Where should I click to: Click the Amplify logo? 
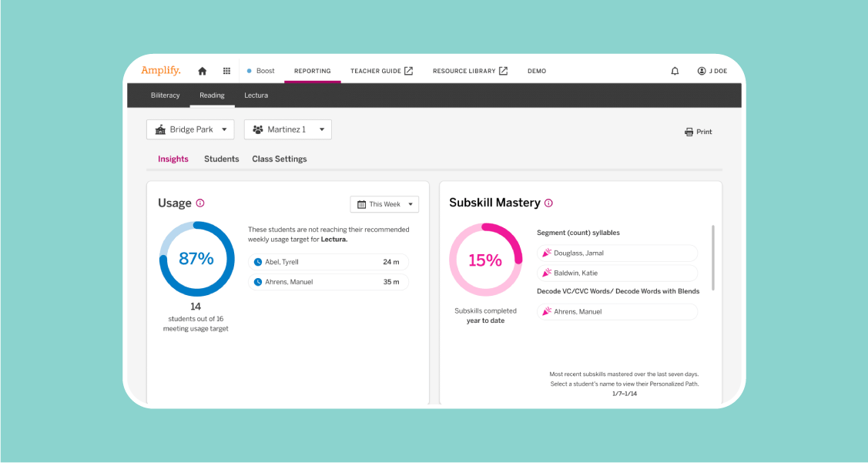[x=161, y=71]
